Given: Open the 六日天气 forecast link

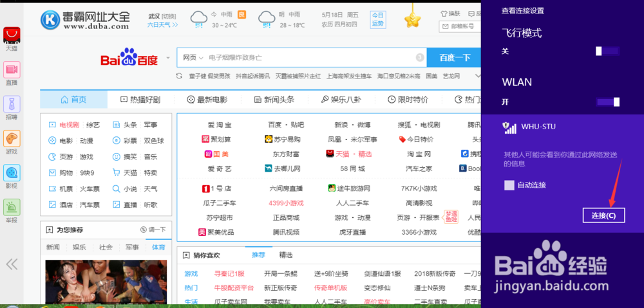Looking at the screenshot, I should coord(163,24).
